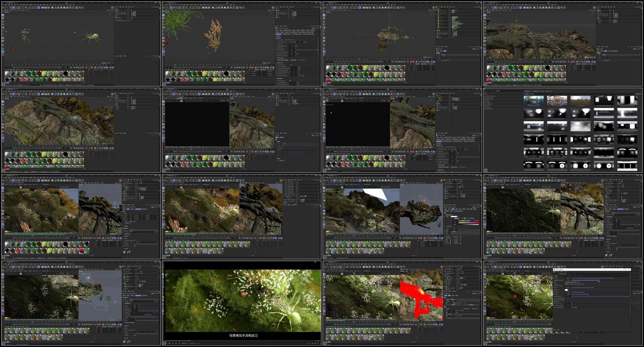The width and height of the screenshot is (644, 347).
Task: Click the rainbow hue slider in the light settings
Action: (468, 221)
